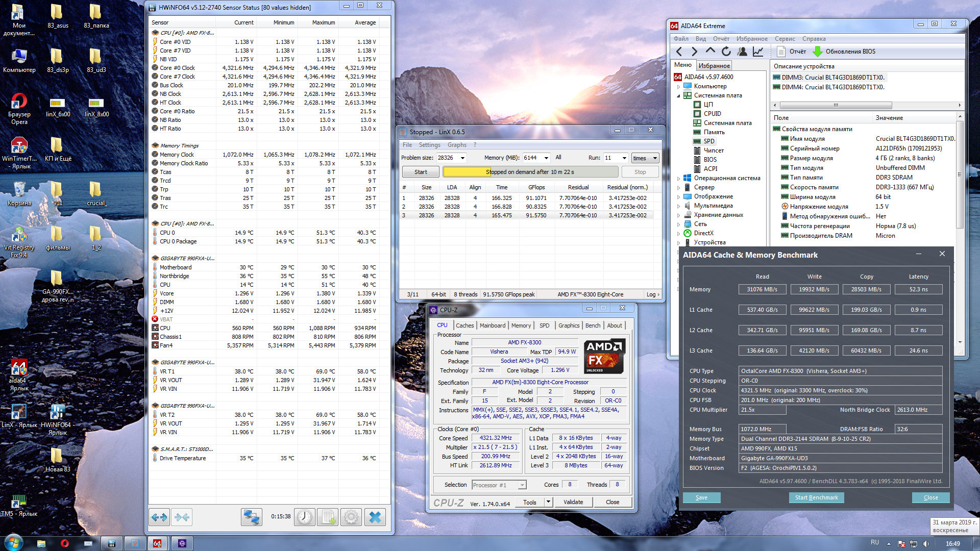The height and width of the screenshot is (551, 980).
Task: Open CPU-Z Processor selection dropdown
Action: pos(522,485)
